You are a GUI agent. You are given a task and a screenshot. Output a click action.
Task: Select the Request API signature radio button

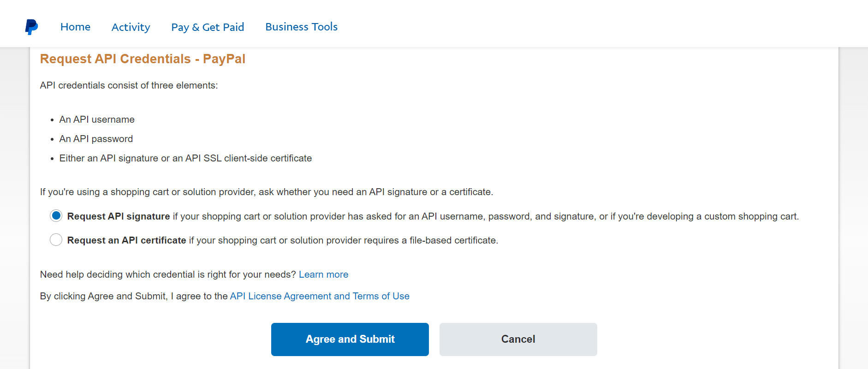coord(56,216)
